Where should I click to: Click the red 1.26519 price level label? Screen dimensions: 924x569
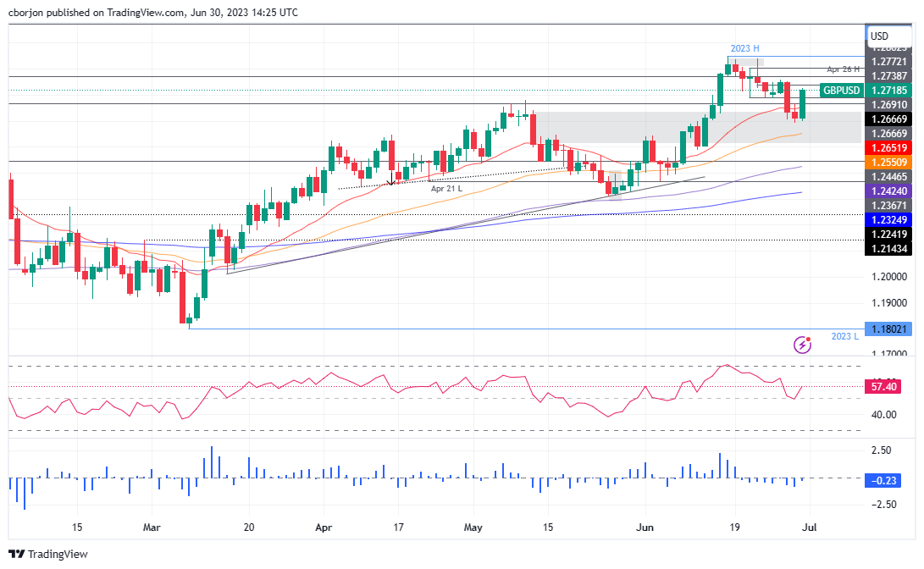coord(890,148)
